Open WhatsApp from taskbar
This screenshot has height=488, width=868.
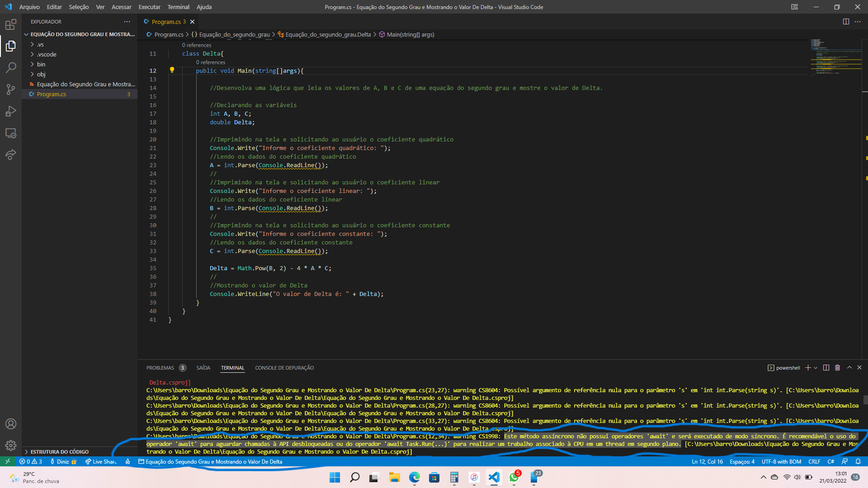[x=514, y=477]
